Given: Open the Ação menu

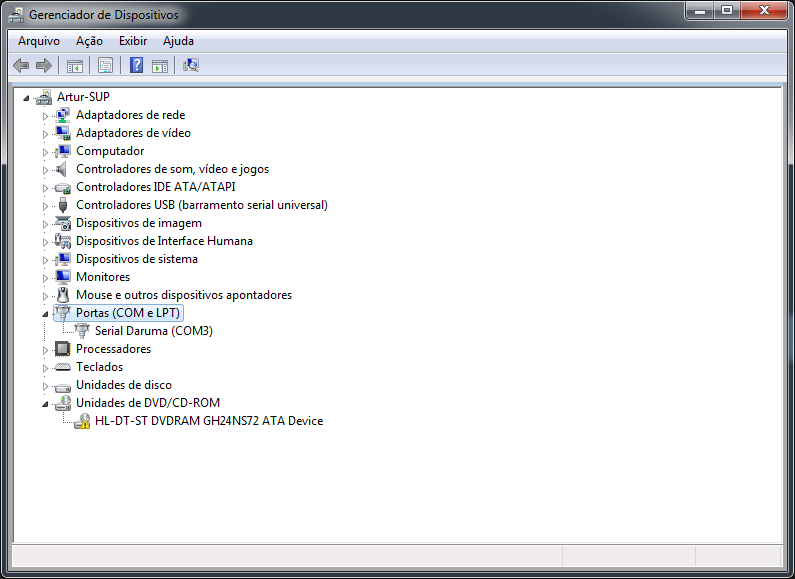Looking at the screenshot, I should tap(89, 41).
